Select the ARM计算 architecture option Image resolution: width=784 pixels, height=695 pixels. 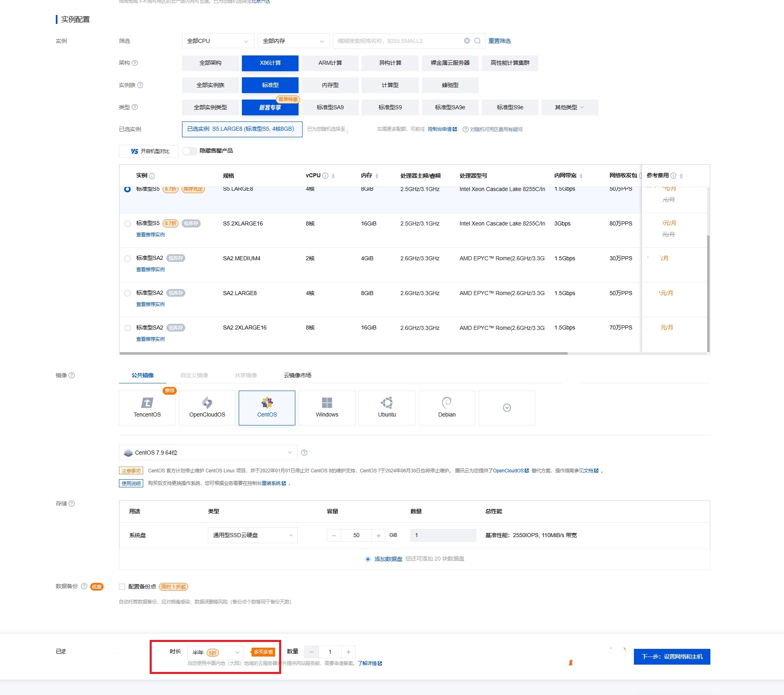point(330,63)
